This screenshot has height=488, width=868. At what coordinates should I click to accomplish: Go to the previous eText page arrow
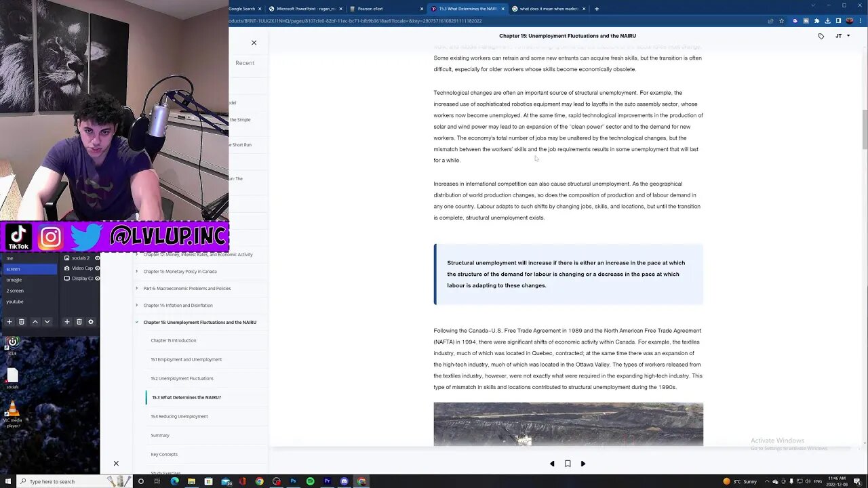coord(552,464)
